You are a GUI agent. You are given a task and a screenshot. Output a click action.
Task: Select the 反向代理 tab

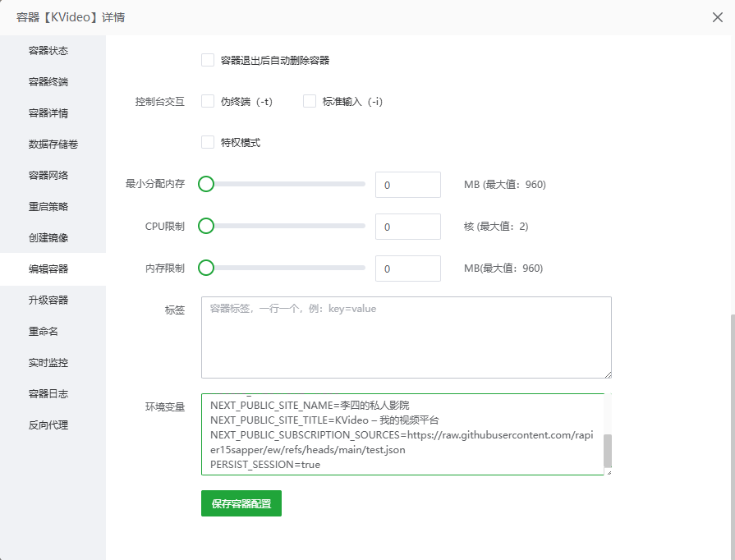click(x=48, y=425)
